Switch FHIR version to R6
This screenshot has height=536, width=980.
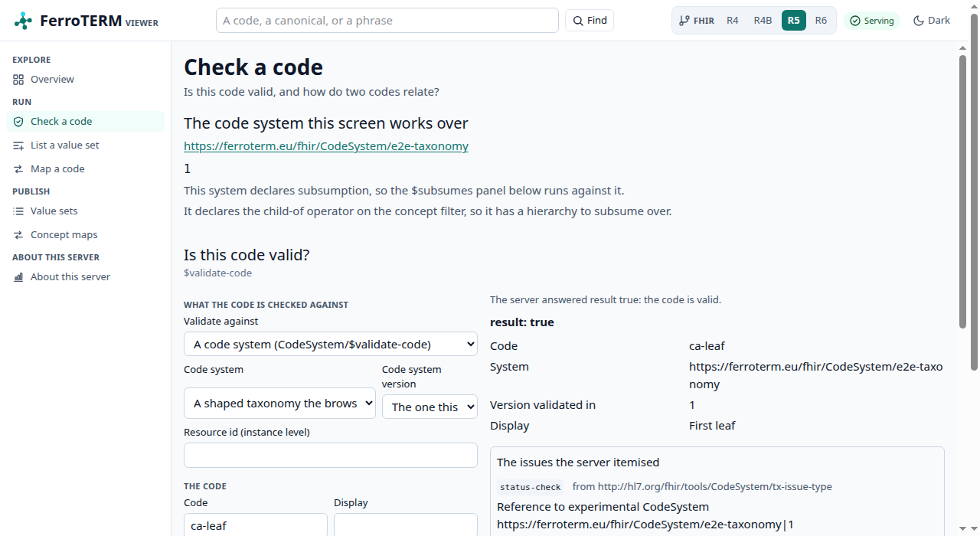821,21
